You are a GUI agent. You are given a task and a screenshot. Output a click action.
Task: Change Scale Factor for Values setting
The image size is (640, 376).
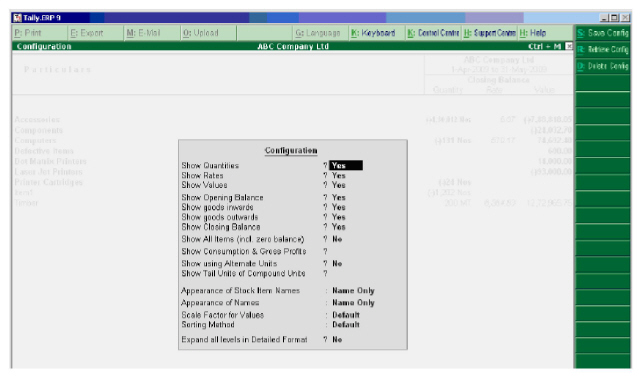click(x=346, y=315)
